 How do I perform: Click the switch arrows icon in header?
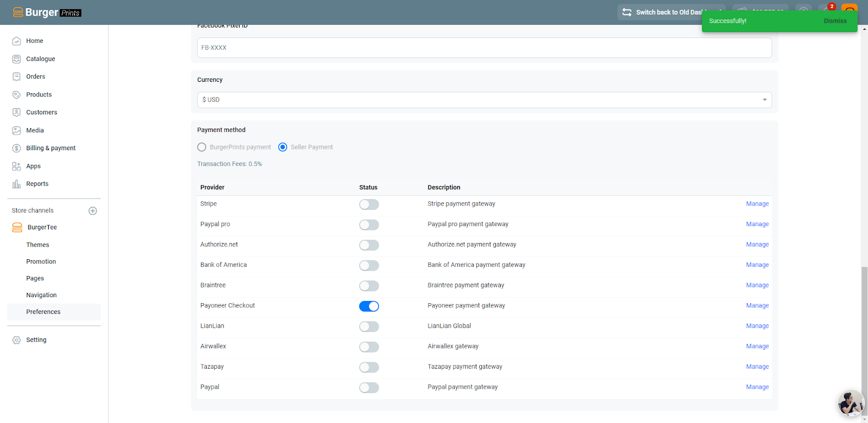coord(627,12)
